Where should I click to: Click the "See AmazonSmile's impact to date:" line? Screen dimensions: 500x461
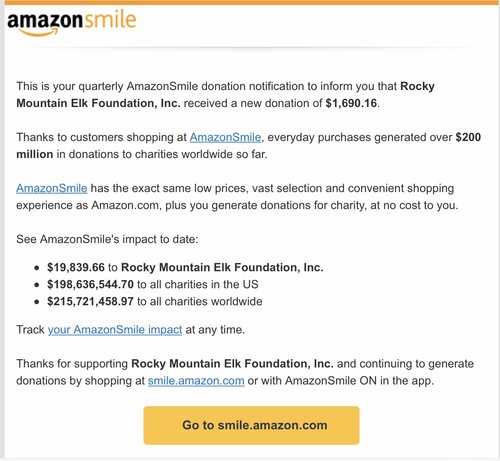pos(107,239)
